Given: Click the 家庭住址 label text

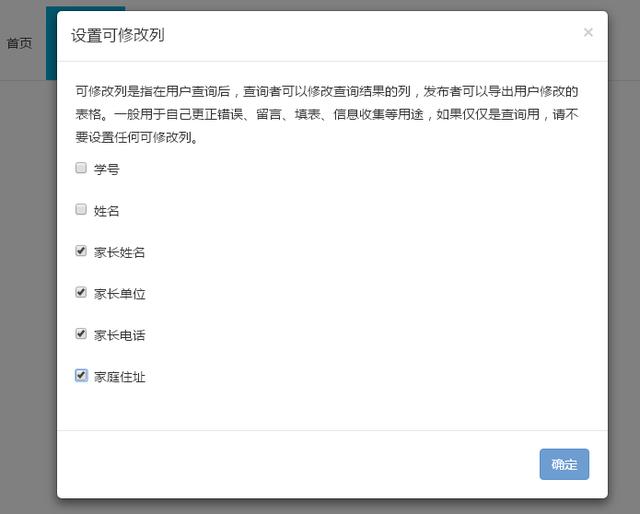Looking at the screenshot, I should 120,377.
